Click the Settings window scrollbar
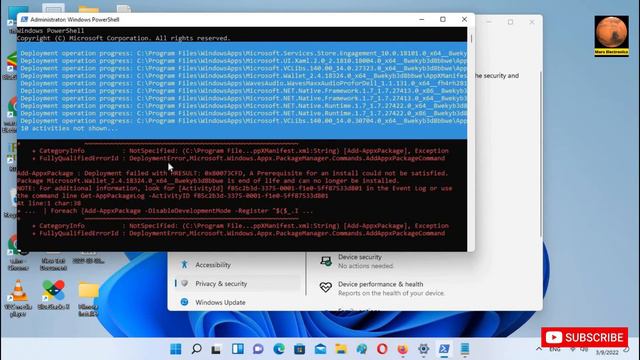This screenshot has height=360, width=640. coord(540,153)
